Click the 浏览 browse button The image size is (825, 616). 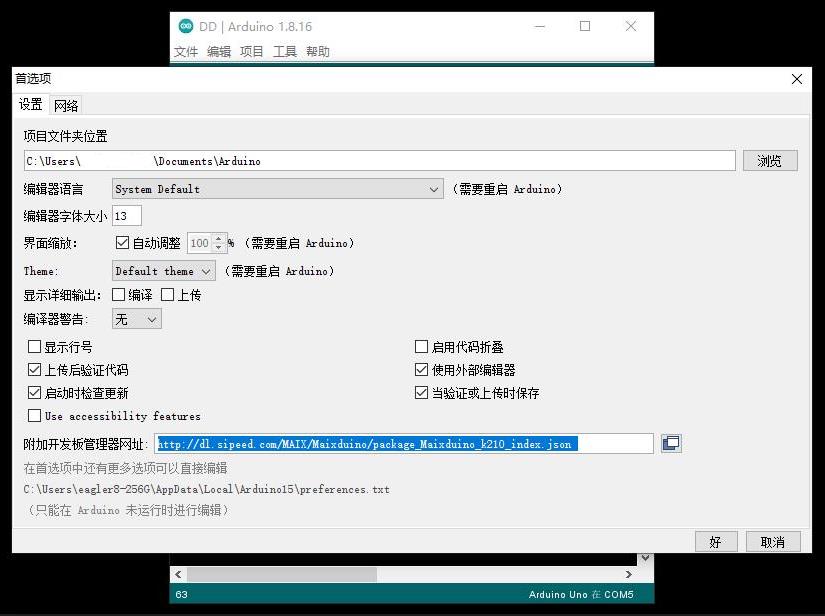point(770,160)
